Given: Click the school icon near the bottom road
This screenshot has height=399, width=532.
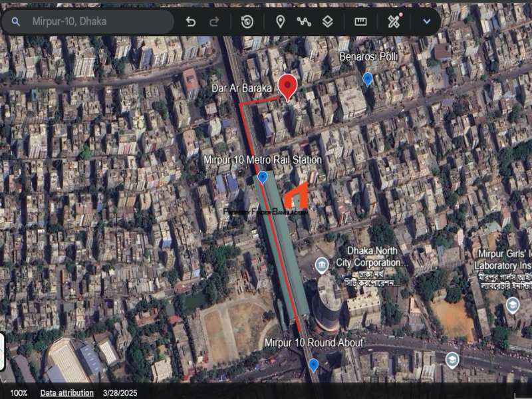Looking at the screenshot, I should pos(452,360).
